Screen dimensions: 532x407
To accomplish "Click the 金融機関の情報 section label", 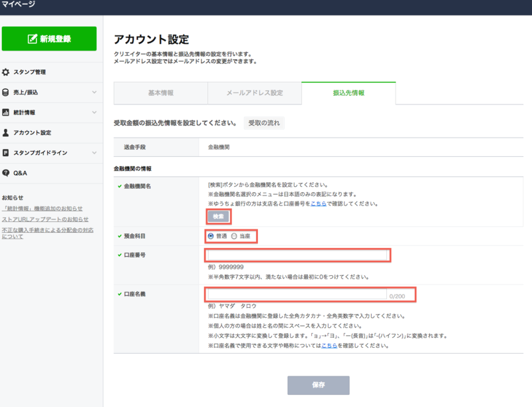I will (x=132, y=168).
